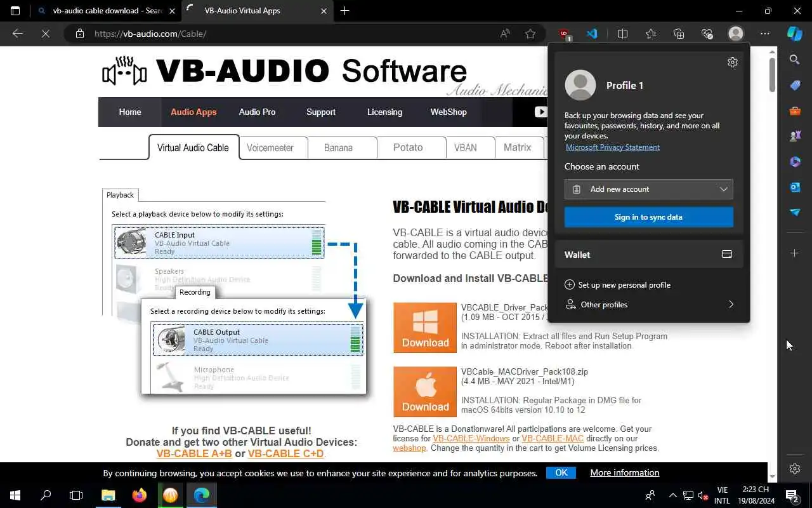Screen dimensions: 812x508
Task: Click the Sign in to sync data button
Action: (649, 217)
